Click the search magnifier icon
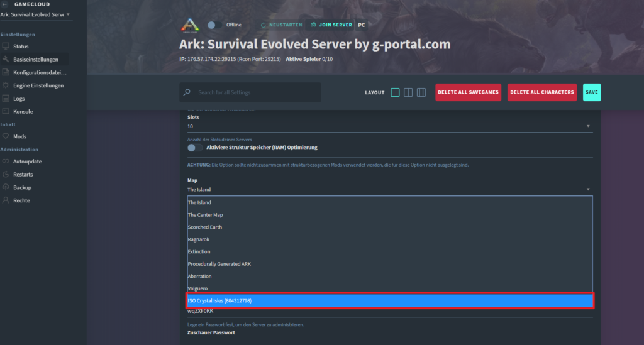 (x=187, y=92)
